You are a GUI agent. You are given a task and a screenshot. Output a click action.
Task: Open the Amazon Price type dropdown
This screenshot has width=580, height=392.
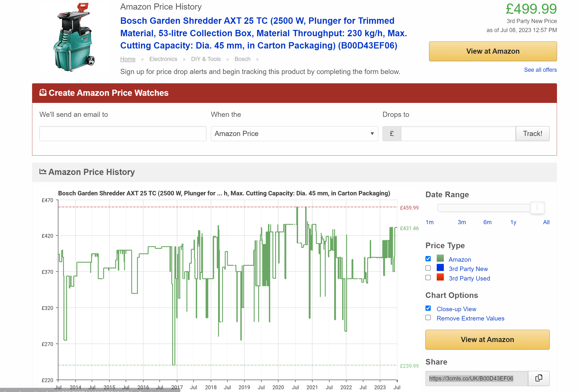[294, 134]
